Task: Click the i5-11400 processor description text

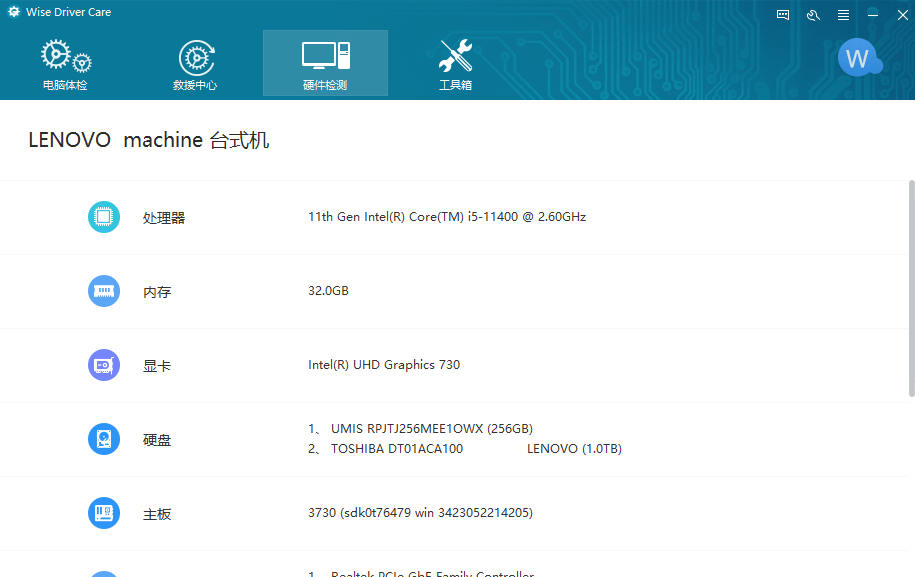Action: pos(447,216)
